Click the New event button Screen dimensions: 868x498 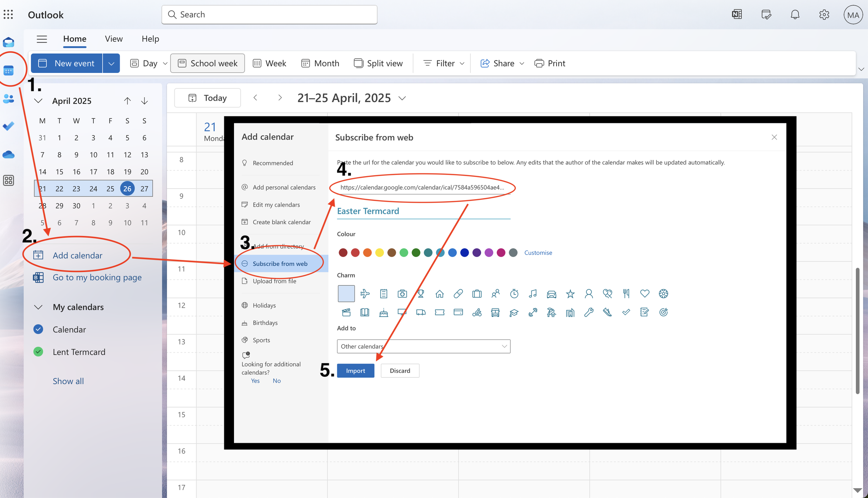[x=67, y=63]
